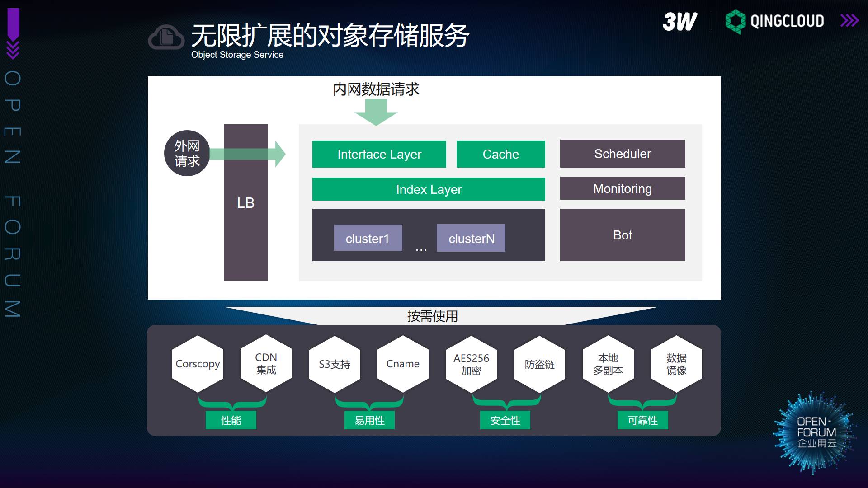Click the Scheduler block
This screenshot has width=868, height=488.
click(x=623, y=154)
